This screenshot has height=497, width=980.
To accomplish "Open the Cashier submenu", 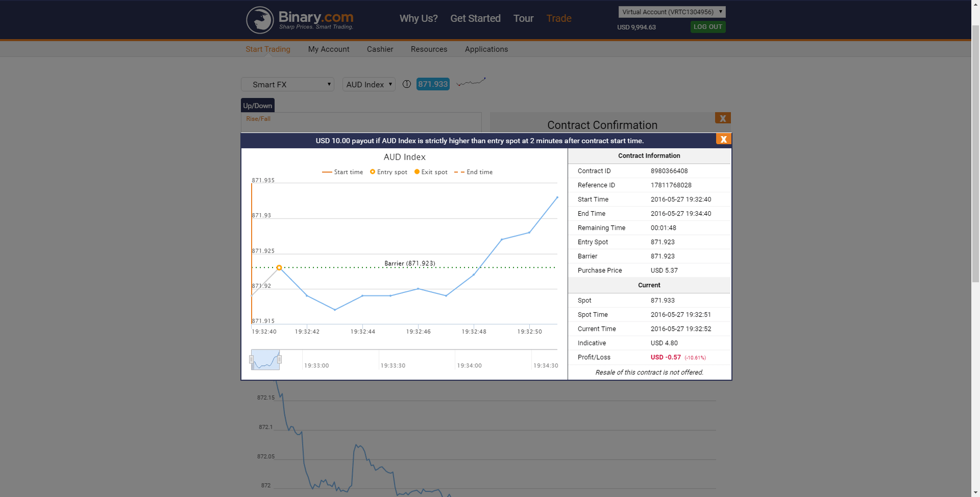I will pos(380,49).
